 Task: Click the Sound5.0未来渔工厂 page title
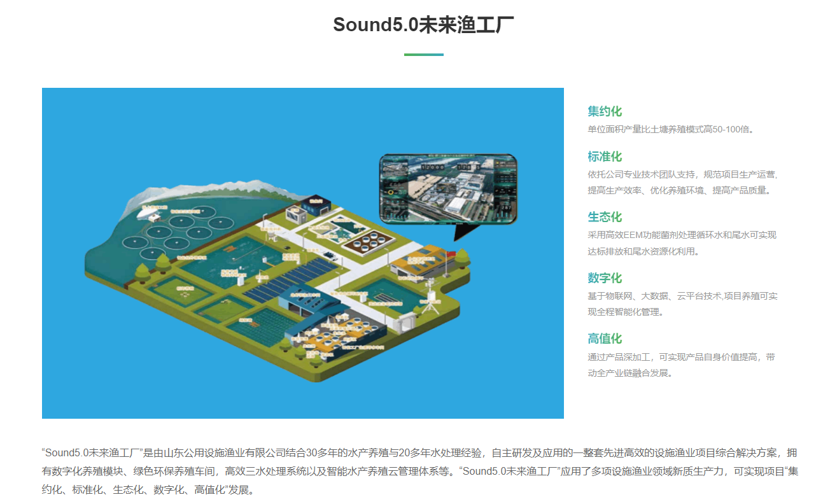click(x=423, y=25)
